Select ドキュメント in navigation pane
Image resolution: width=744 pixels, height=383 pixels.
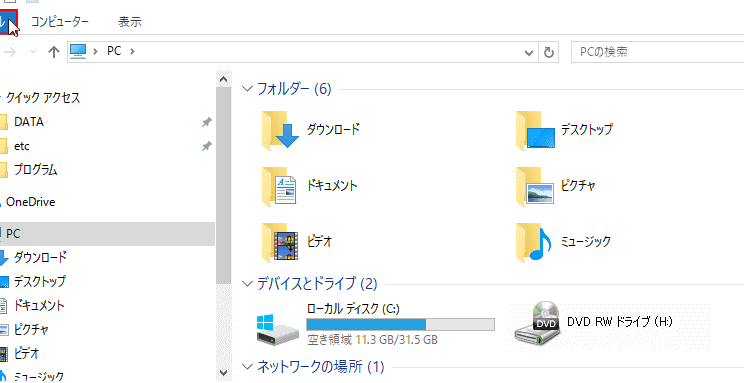(x=39, y=305)
